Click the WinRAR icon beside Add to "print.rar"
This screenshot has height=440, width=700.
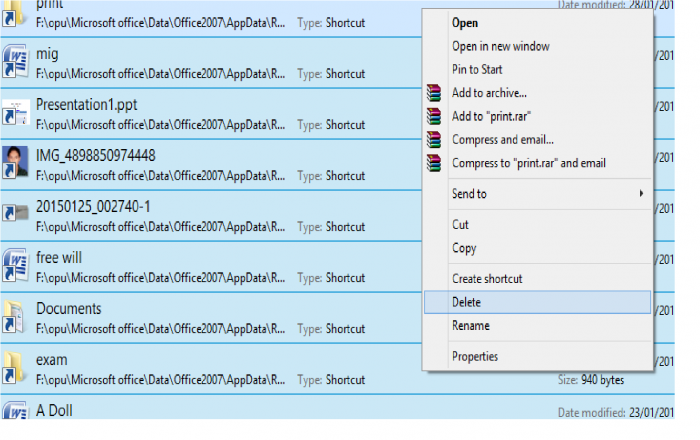433,116
